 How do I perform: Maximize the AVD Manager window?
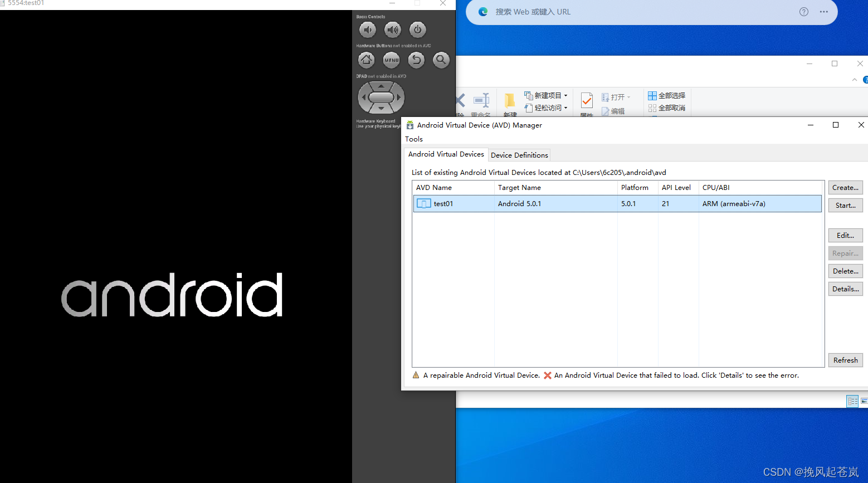tap(836, 125)
